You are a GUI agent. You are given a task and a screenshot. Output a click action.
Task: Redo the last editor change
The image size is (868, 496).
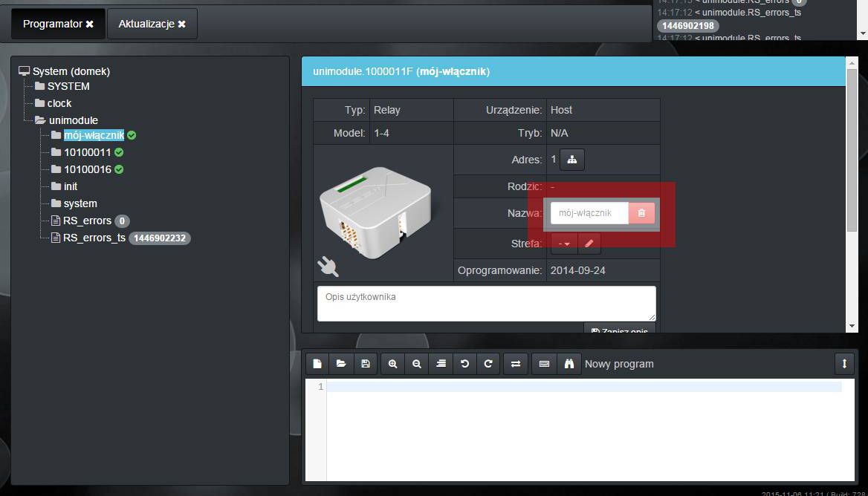tap(488, 364)
